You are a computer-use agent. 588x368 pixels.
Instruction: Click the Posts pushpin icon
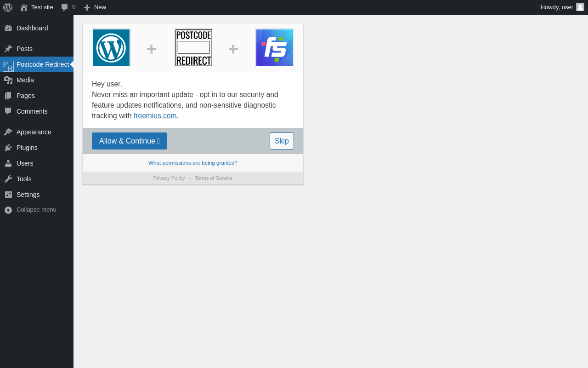(8, 49)
